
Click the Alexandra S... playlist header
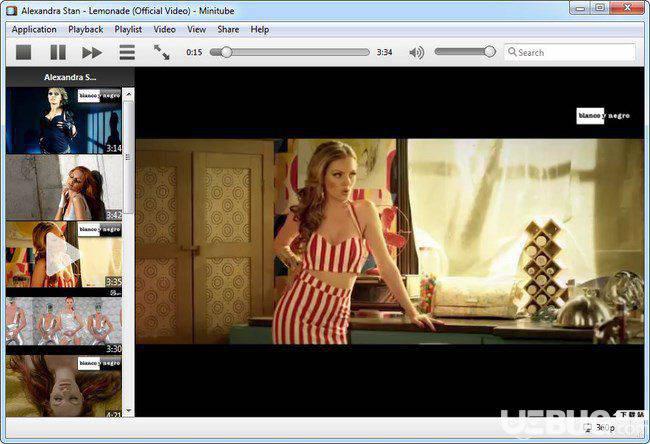pos(70,77)
